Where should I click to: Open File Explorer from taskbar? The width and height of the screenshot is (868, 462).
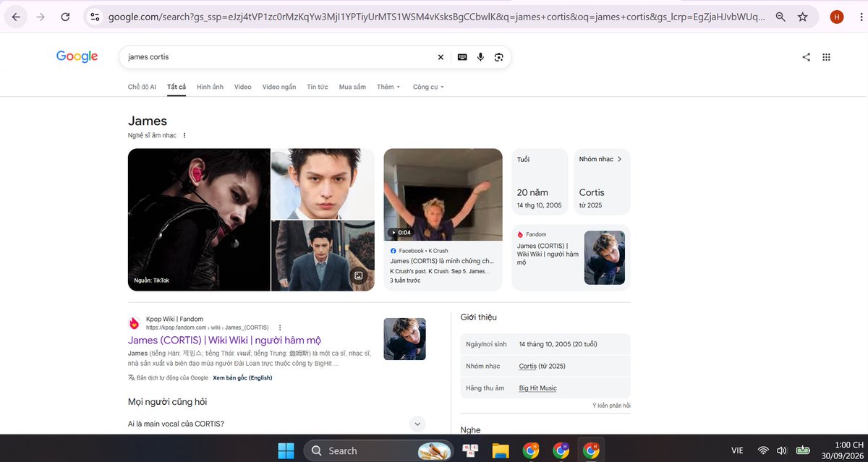pos(501,450)
